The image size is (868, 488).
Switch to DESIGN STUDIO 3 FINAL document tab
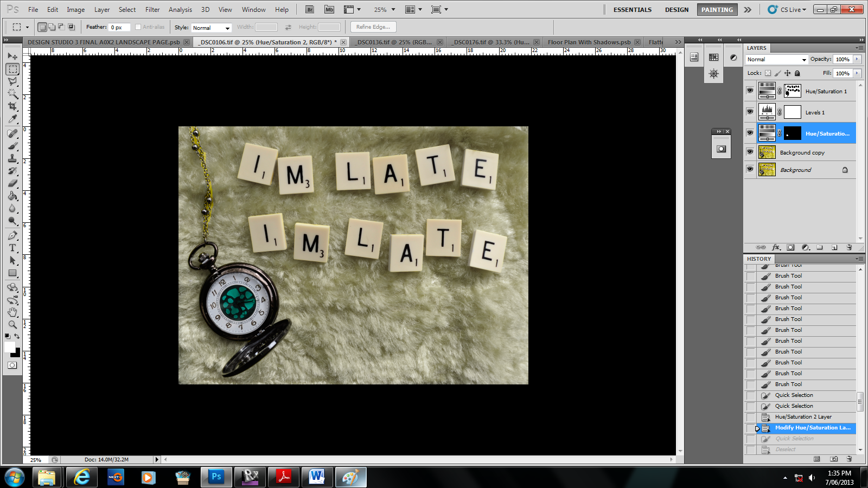point(107,42)
